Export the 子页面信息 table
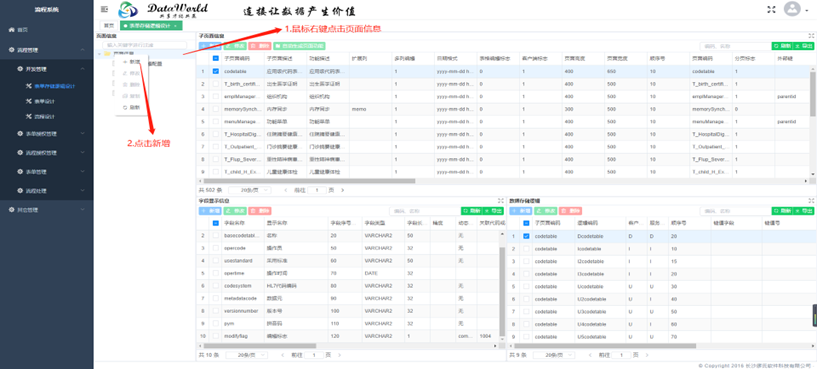 point(803,46)
